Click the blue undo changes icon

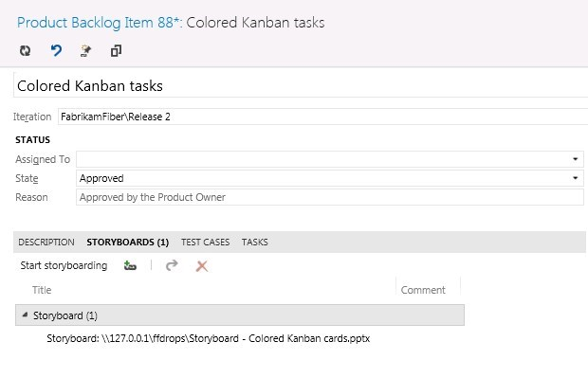pyautogui.click(x=56, y=50)
